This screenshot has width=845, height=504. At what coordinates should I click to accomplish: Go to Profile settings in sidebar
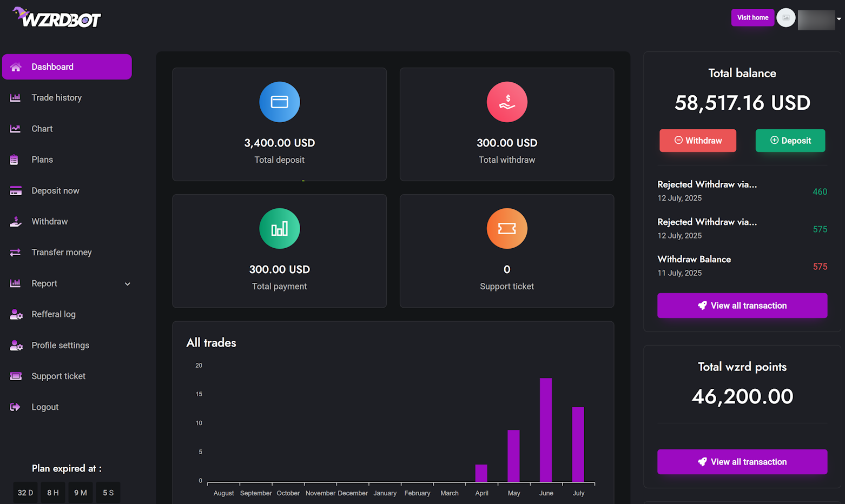point(60,345)
